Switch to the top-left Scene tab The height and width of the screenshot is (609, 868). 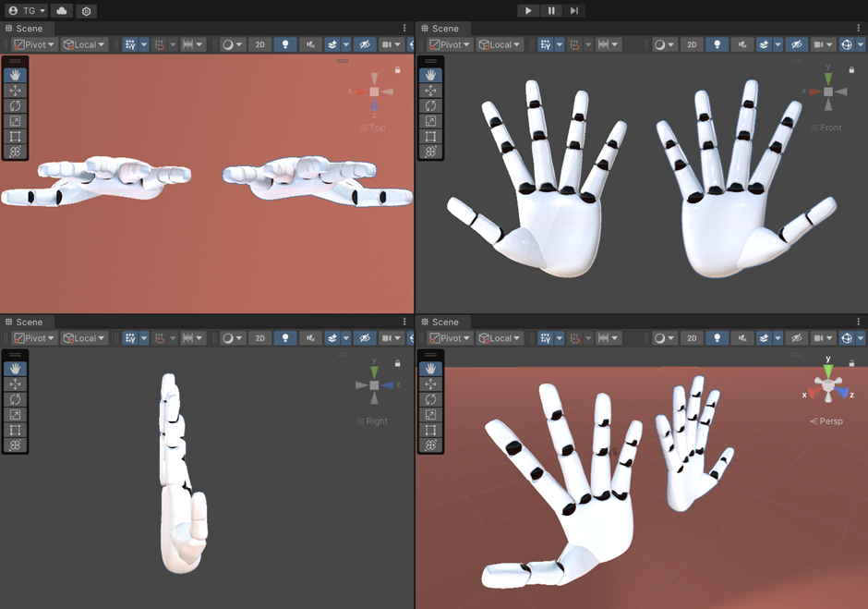25,28
